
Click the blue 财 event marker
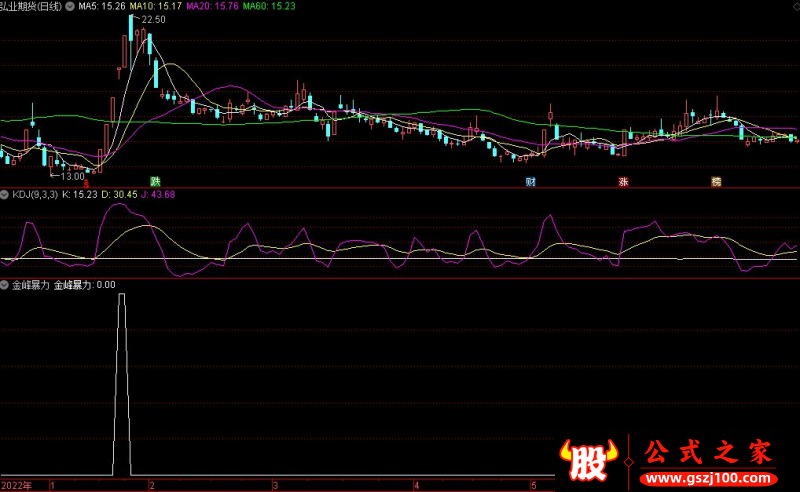click(x=531, y=181)
